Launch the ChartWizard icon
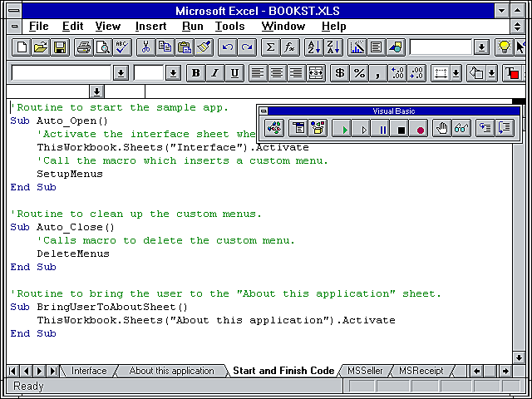The width and height of the screenshot is (532, 399). click(x=357, y=47)
